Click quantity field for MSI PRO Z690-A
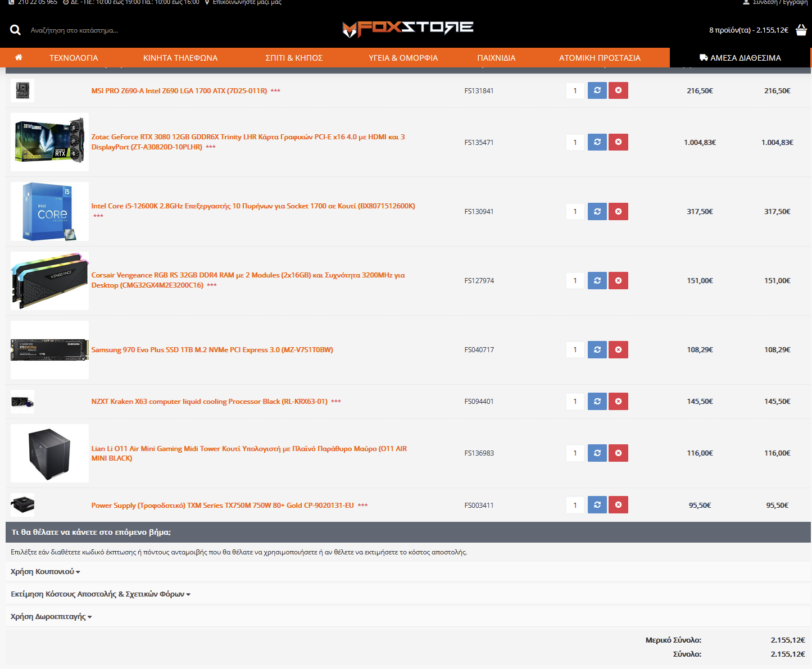The width and height of the screenshot is (812, 669). point(575,90)
